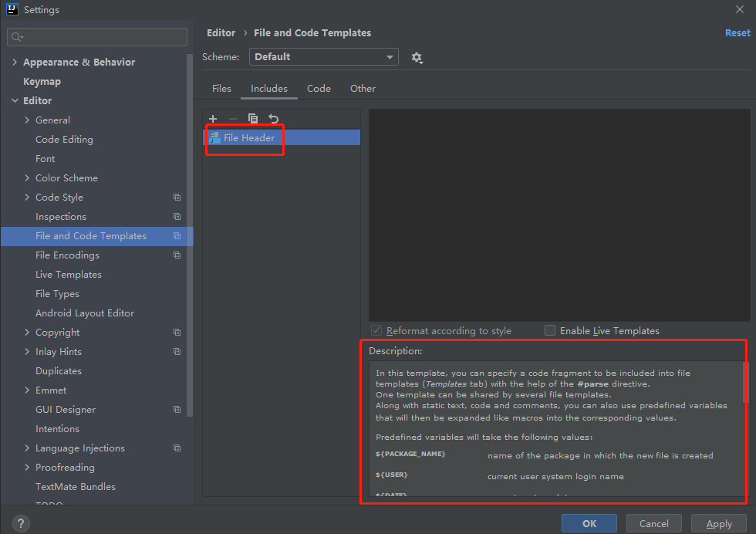Open TextMate Bundles settings
The width and height of the screenshot is (756, 534).
[76, 487]
